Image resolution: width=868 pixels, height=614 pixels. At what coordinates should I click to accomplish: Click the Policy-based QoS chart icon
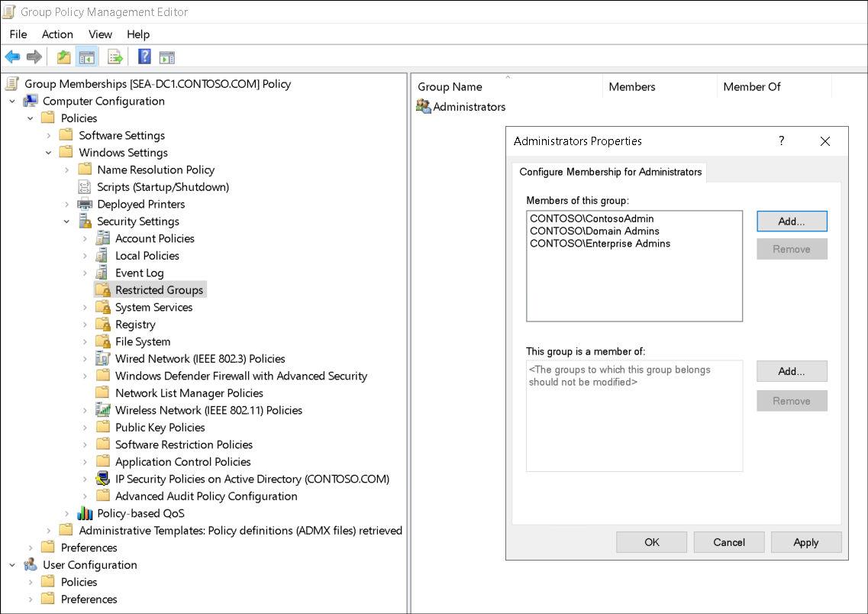[85, 512]
